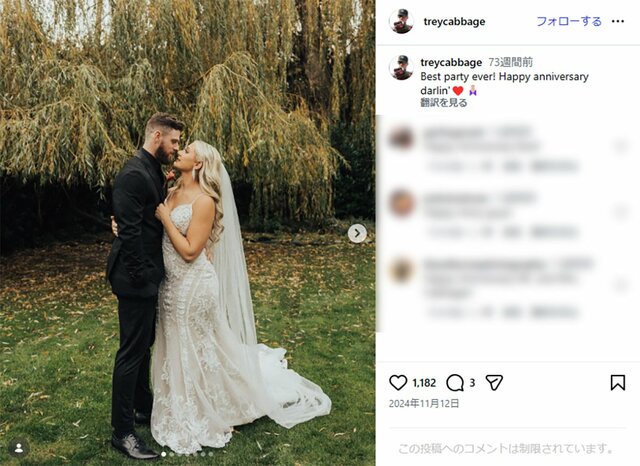Show tagged people icon on photo
The height and width of the screenshot is (466, 640).
[x=19, y=448]
